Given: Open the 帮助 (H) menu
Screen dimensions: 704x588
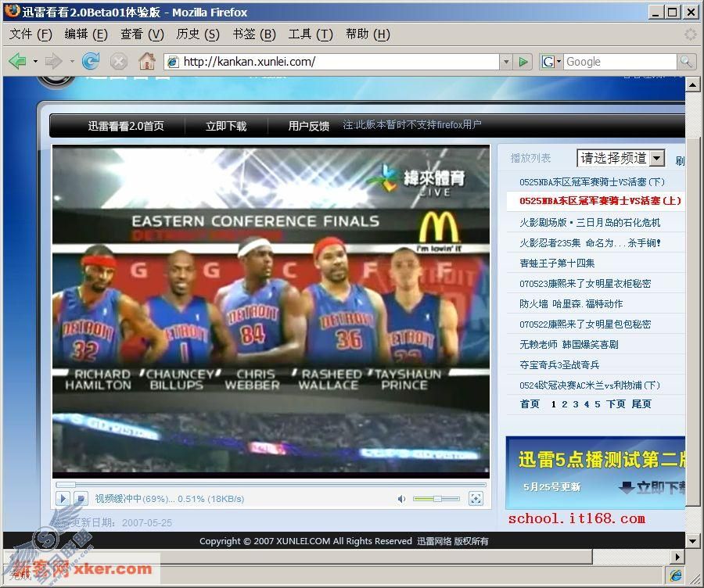Looking at the screenshot, I should coord(368,34).
